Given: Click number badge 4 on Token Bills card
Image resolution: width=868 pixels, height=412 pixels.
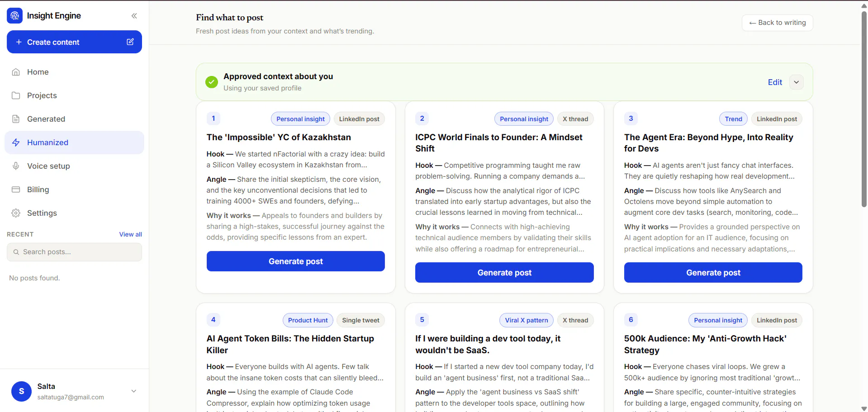Looking at the screenshot, I should 213,320.
